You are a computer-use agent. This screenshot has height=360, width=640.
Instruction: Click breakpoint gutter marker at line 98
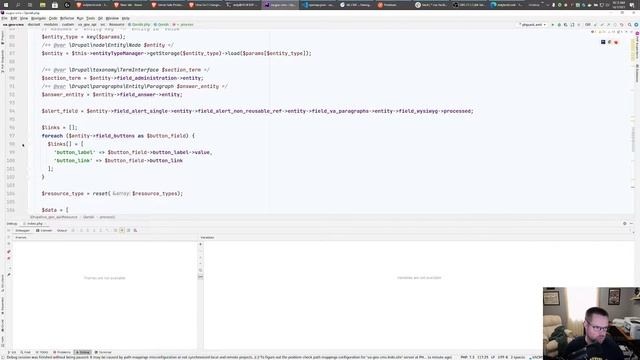tap(23, 145)
